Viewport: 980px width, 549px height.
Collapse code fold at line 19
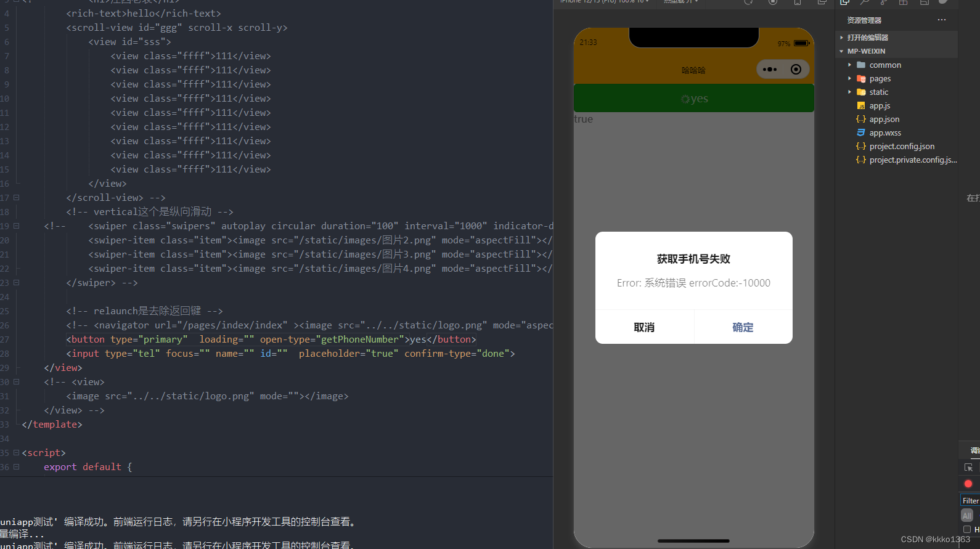point(17,226)
